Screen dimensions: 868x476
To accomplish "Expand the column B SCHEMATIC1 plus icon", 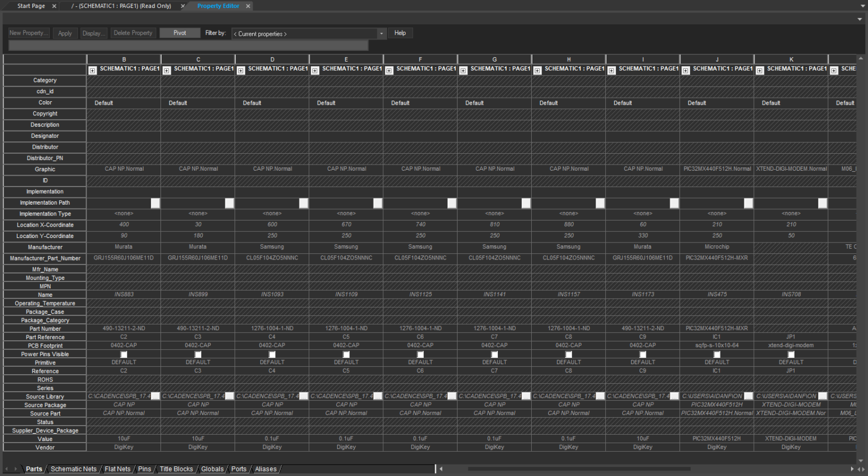I will pyautogui.click(x=93, y=71).
